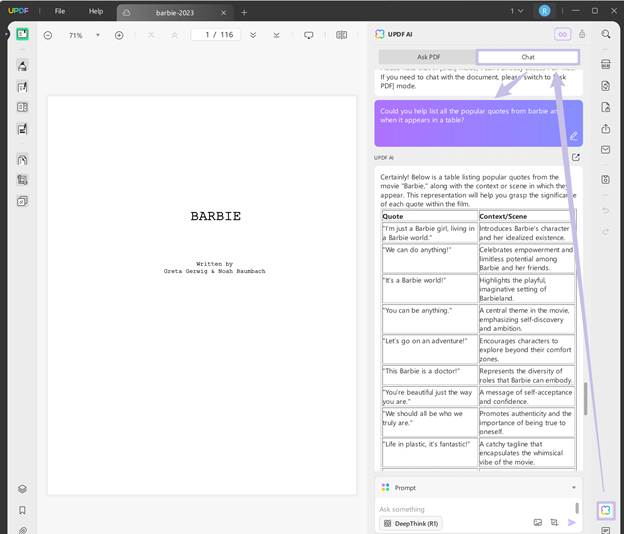624x534 pixels.
Task: Open the UPDF AI assistant icon in right sidebar
Action: [x=606, y=510]
